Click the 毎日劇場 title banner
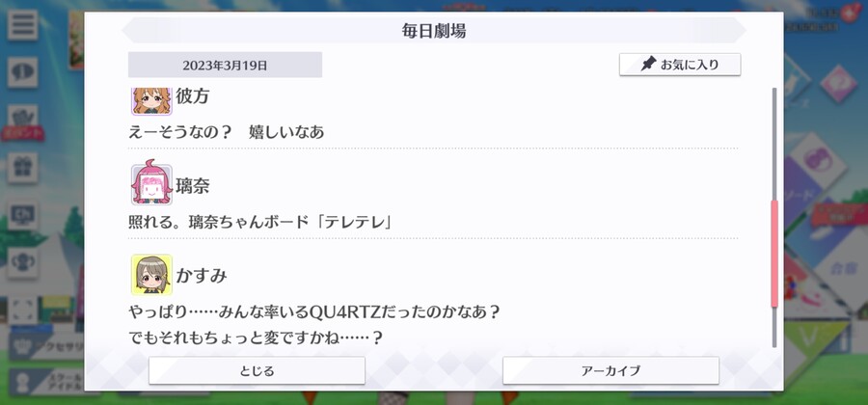 [x=434, y=31]
